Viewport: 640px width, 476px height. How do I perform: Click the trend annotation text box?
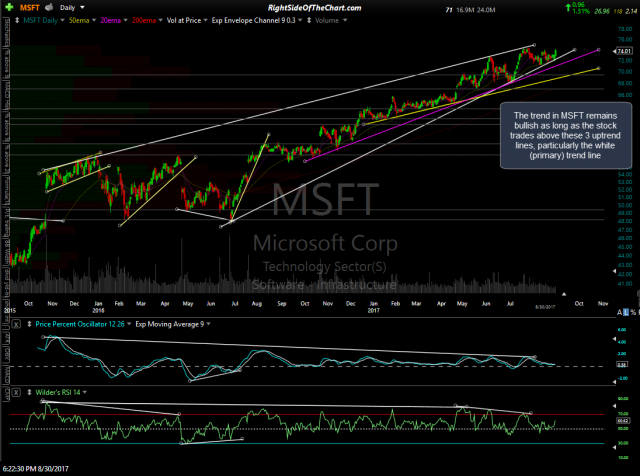tap(565, 136)
